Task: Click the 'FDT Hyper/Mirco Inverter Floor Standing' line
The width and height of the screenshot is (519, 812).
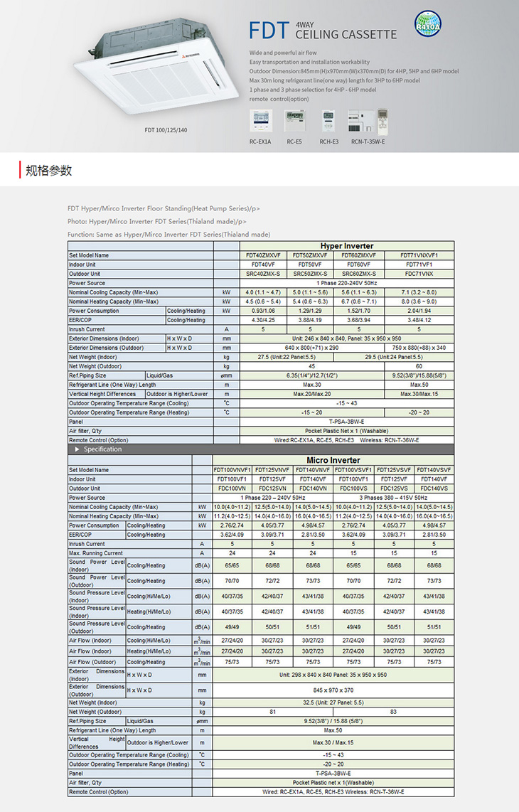Action: (164, 208)
